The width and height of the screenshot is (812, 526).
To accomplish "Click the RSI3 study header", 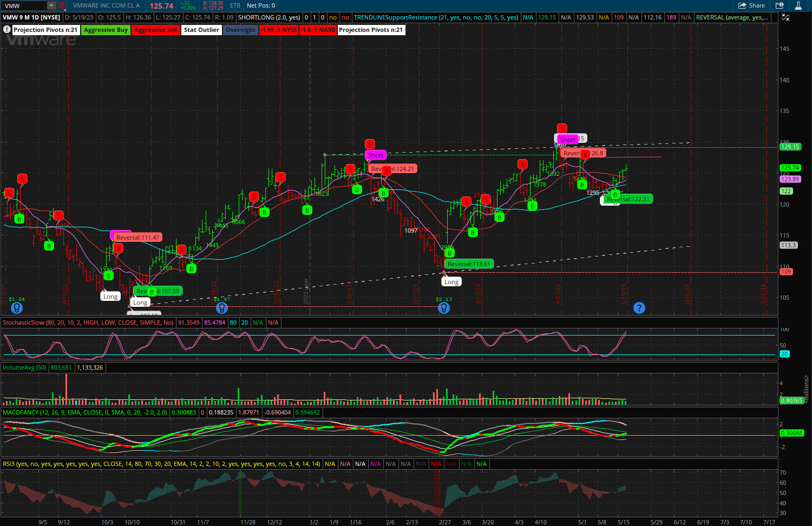I will coord(161,464).
